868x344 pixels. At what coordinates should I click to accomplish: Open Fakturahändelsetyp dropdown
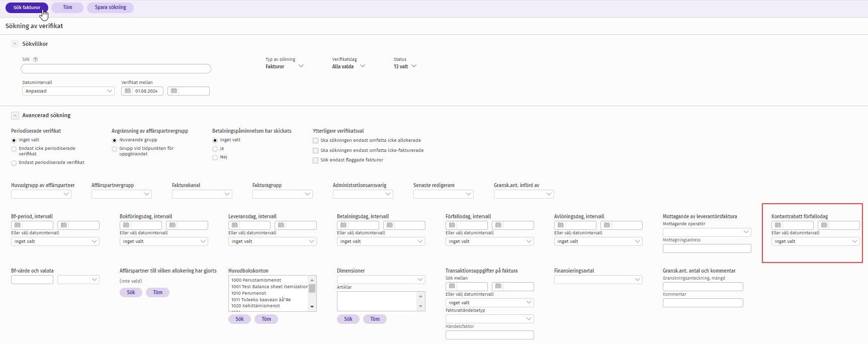coord(490,319)
